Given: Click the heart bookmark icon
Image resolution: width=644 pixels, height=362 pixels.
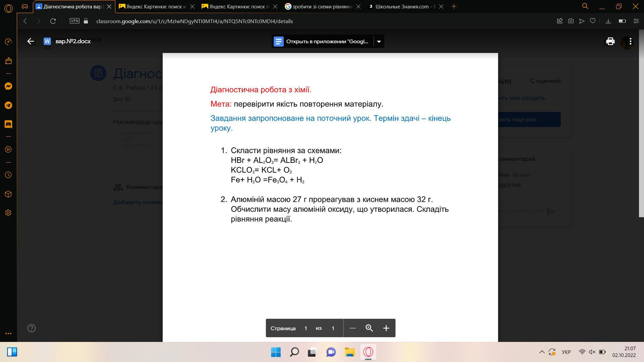Looking at the screenshot, I should (x=593, y=21).
